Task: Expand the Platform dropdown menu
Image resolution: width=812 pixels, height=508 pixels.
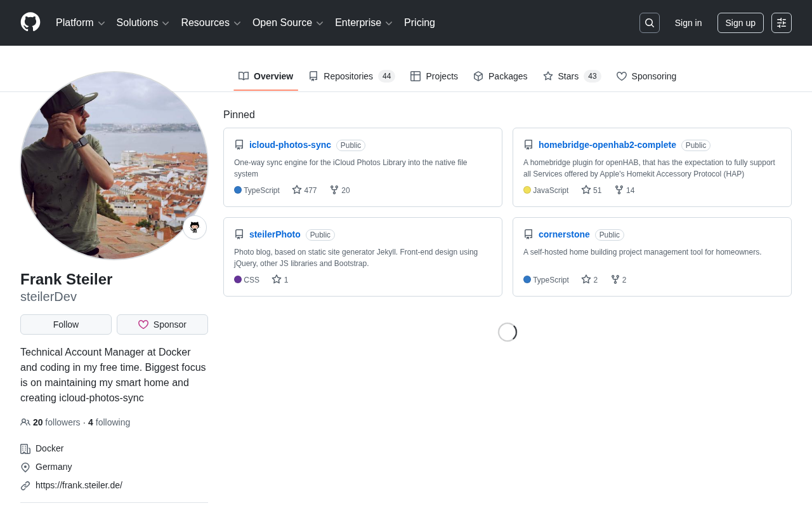Action: click(81, 23)
